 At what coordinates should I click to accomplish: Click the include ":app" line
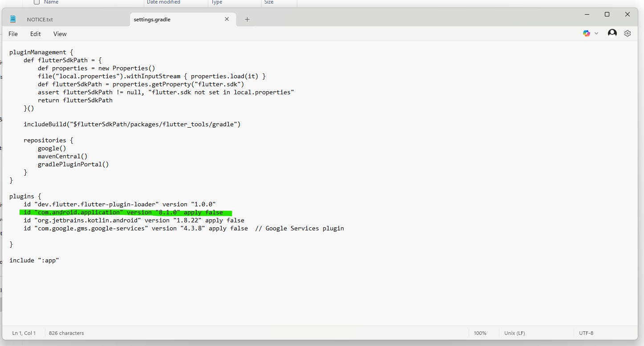pyautogui.click(x=34, y=260)
